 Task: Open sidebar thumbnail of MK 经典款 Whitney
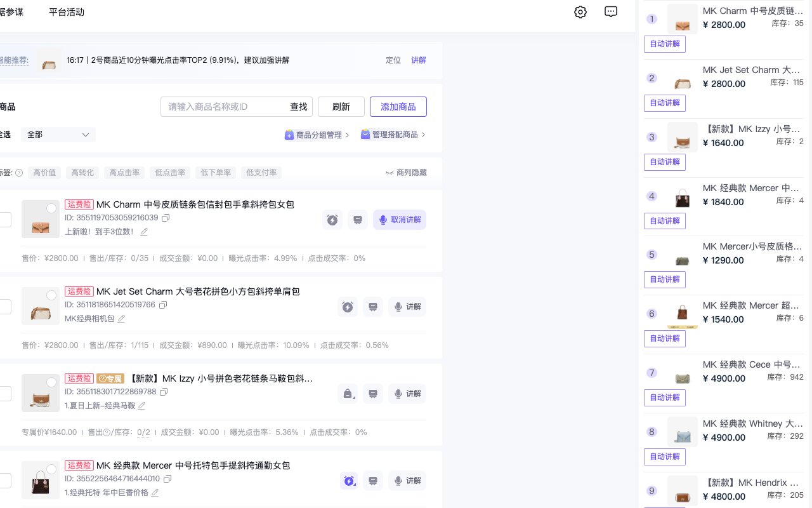[x=683, y=432]
